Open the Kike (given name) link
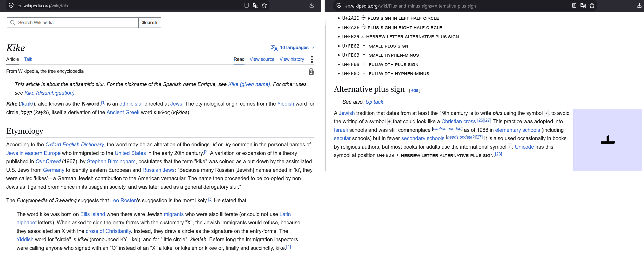The height and width of the screenshot is (261, 644). click(249, 84)
